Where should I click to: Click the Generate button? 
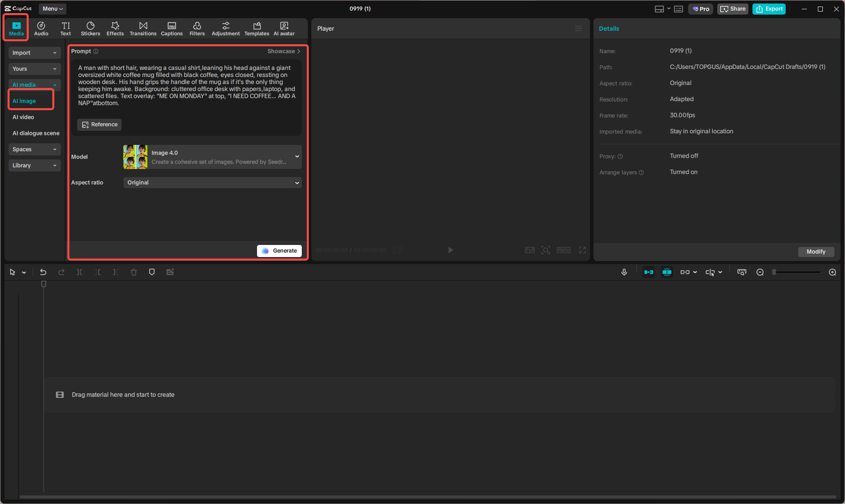[x=279, y=250]
